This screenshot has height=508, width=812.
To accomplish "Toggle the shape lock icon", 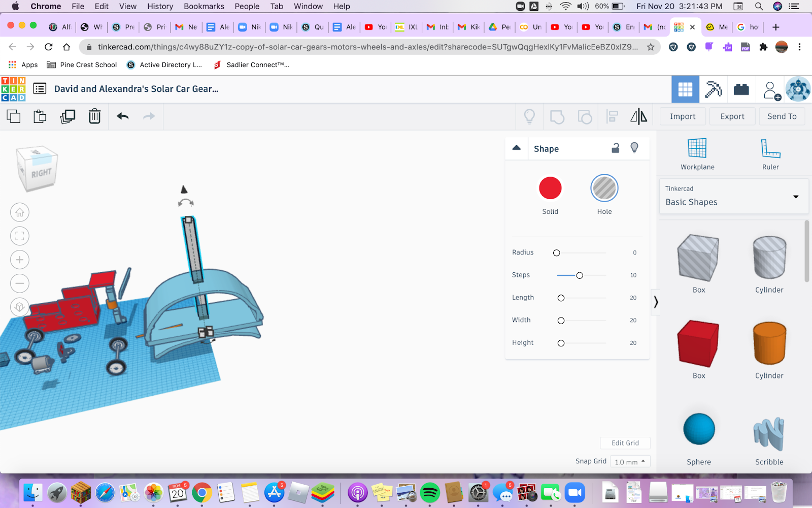I will (x=615, y=148).
